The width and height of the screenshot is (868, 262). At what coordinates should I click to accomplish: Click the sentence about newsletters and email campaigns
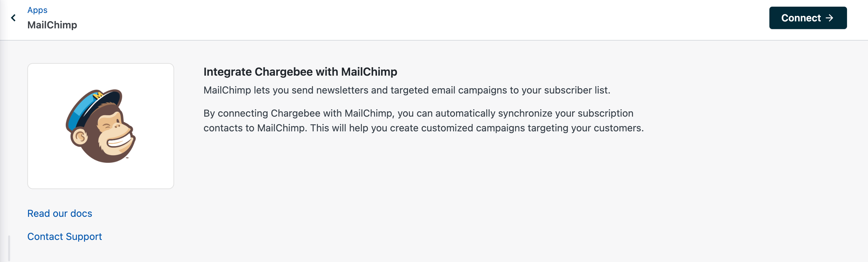(x=407, y=90)
